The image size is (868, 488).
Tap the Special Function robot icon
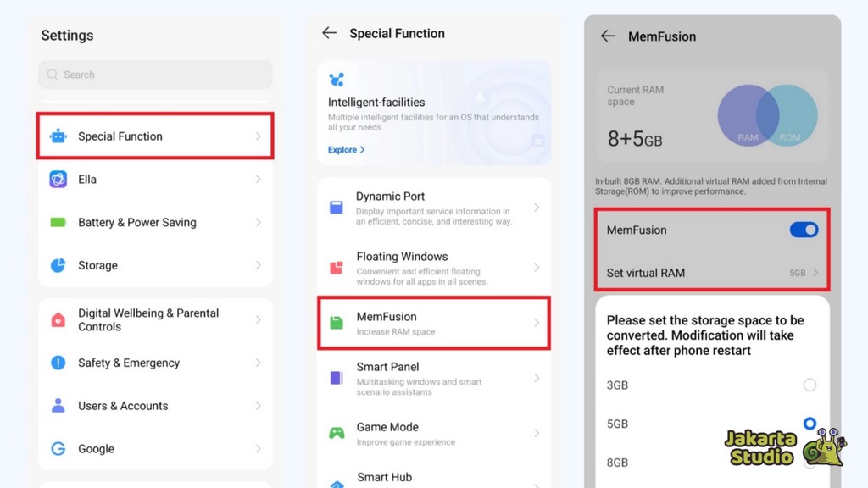pos(58,136)
